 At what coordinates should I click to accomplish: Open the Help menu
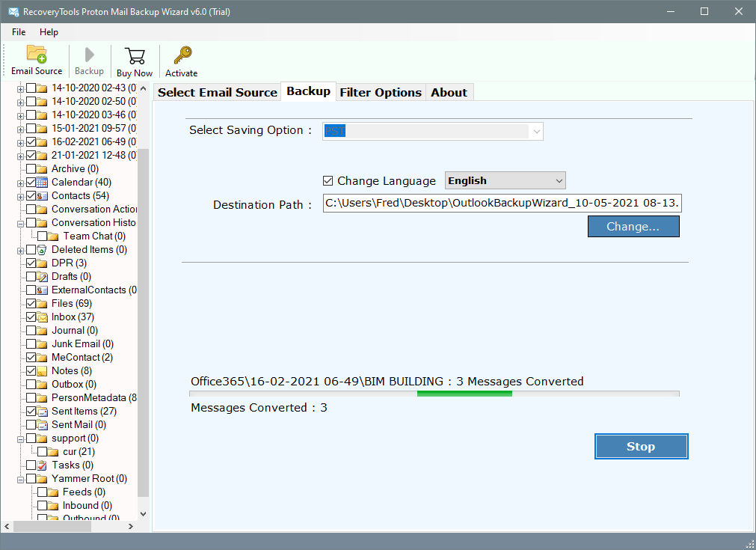coord(49,32)
